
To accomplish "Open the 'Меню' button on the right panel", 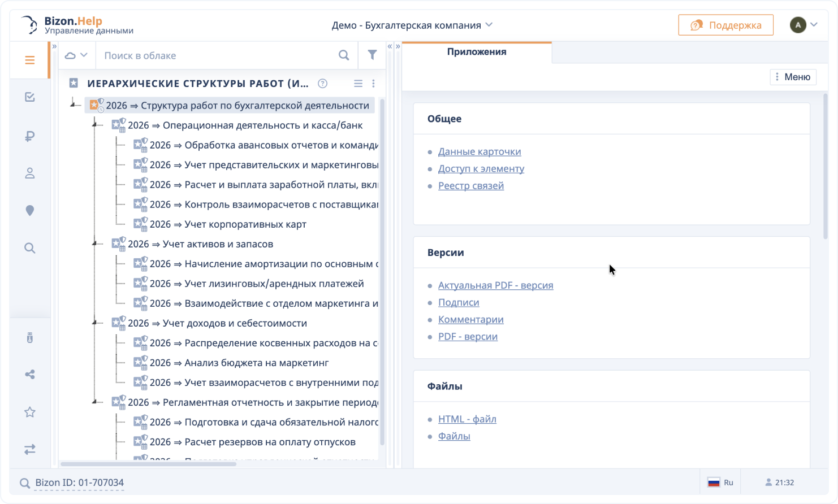I will 793,77.
